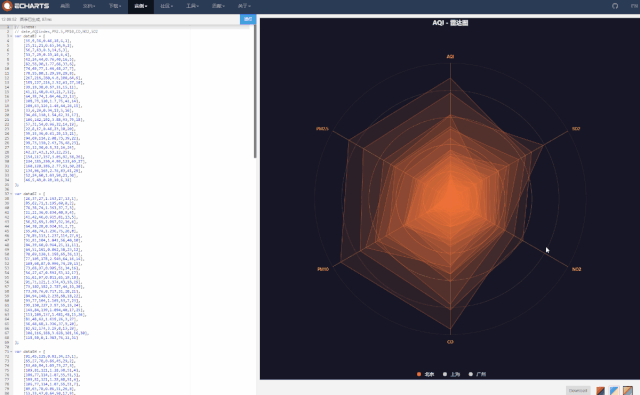The width and height of the screenshot is (640, 395).
Task: Click the chart title AQI - 雷达图
Action: click(x=450, y=23)
